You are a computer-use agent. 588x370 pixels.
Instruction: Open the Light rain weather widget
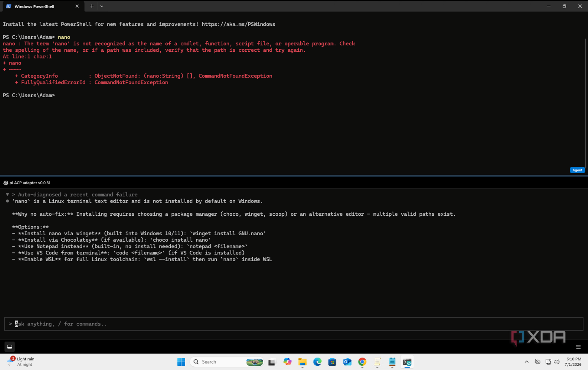tap(20, 362)
